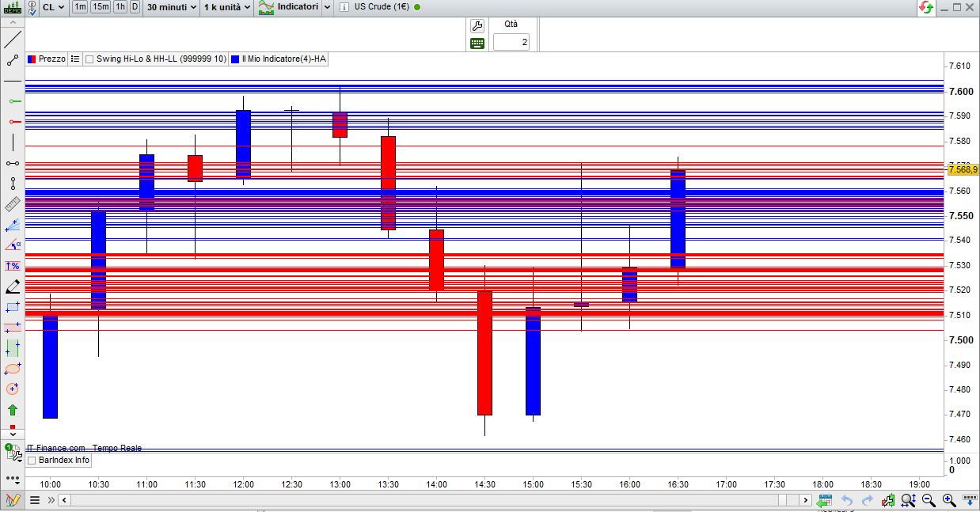Expand the arrow next to Indicatori
The width and height of the screenshot is (980, 512).
(327, 7)
